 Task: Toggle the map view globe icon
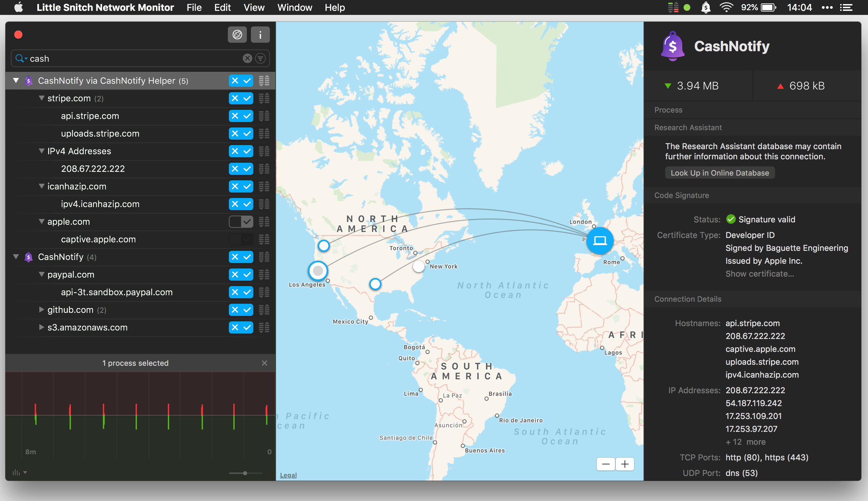(237, 35)
